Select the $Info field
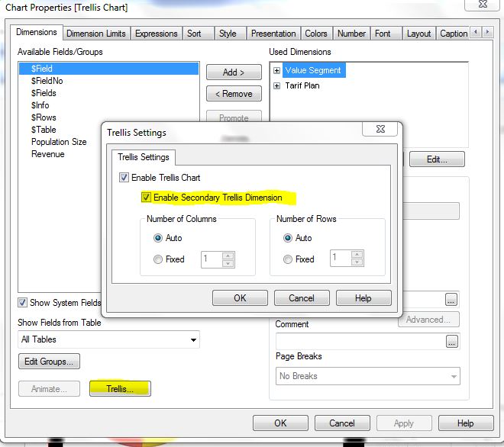 tap(108, 105)
